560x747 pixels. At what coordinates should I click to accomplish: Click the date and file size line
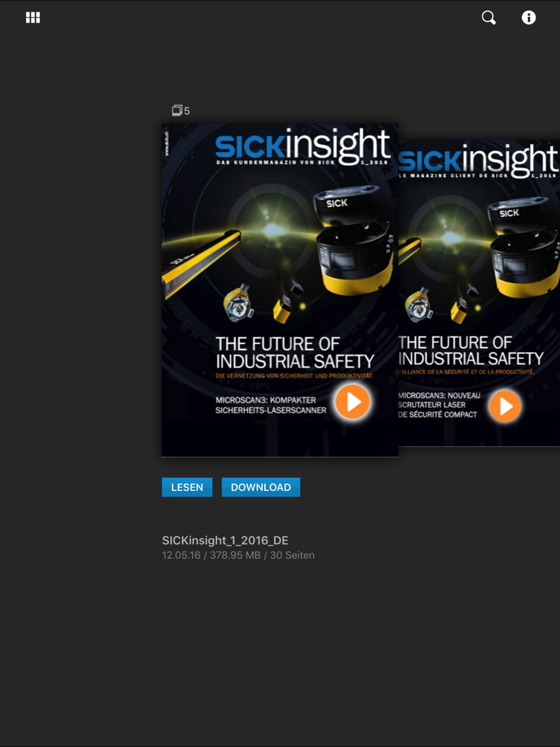click(238, 555)
